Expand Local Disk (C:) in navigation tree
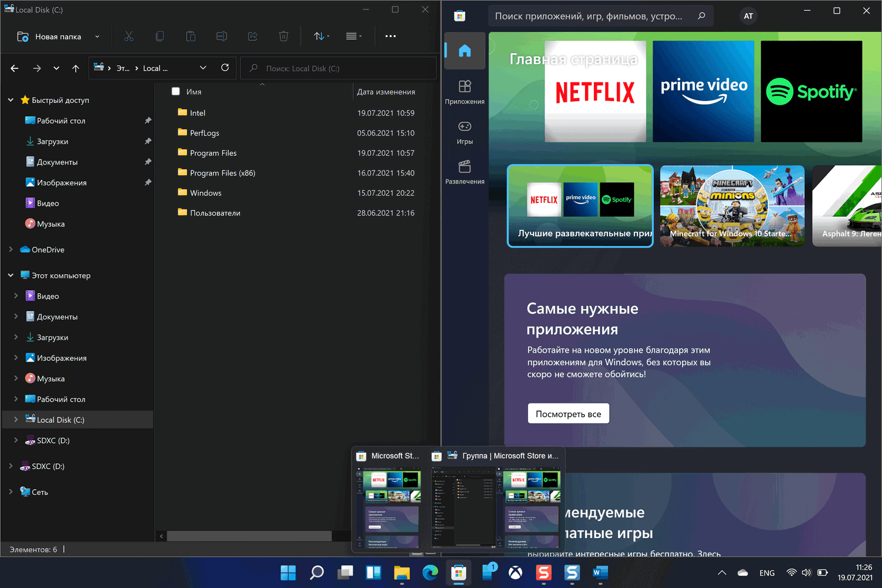The width and height of the screenshot is (882, 588). [16, 419]
